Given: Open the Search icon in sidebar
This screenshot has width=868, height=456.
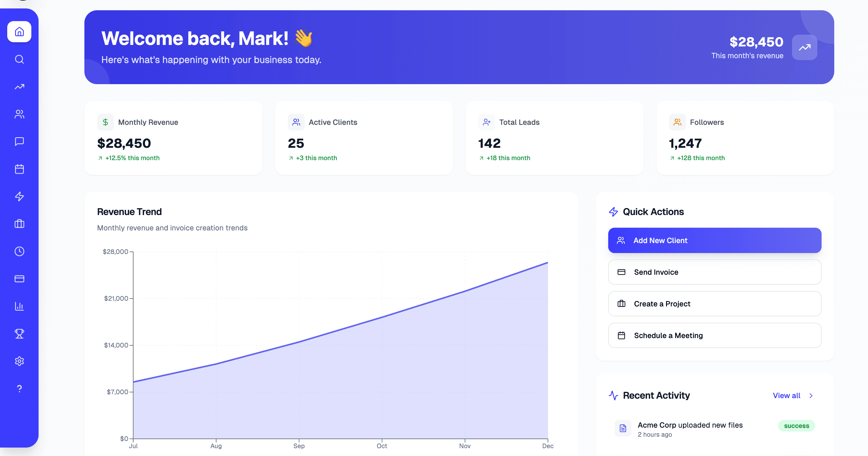Looking at the screenshot, I should (x=19, y=59).
